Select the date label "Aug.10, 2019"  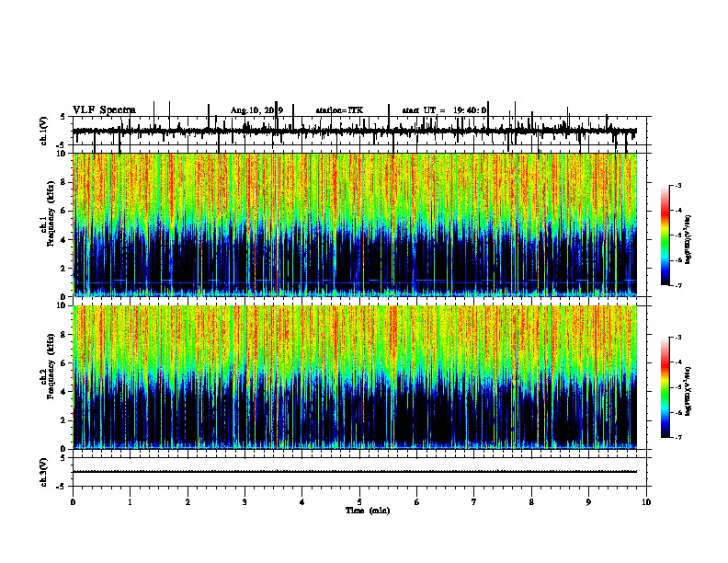pyautogui.click(x=256, y=110)
